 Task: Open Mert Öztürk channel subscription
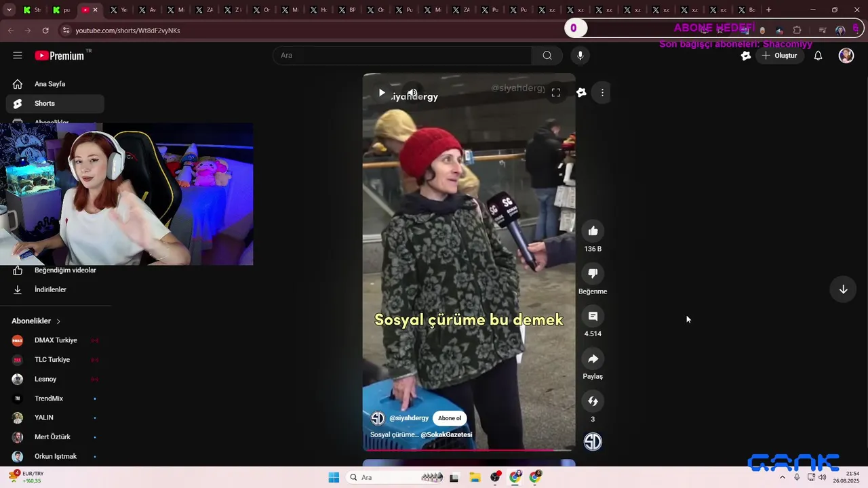[55, 437]
